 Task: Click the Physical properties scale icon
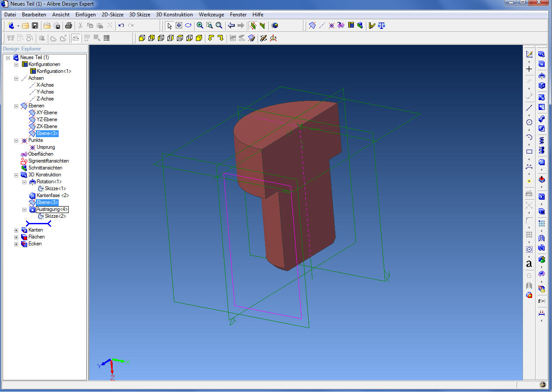pyautogui.click(x=382, y=25)
